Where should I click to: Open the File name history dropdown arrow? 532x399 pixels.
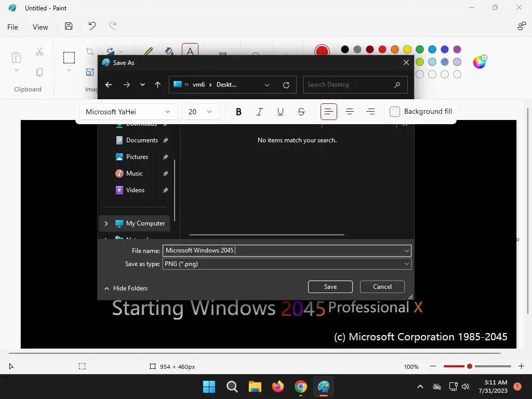(x=406, y=251)
